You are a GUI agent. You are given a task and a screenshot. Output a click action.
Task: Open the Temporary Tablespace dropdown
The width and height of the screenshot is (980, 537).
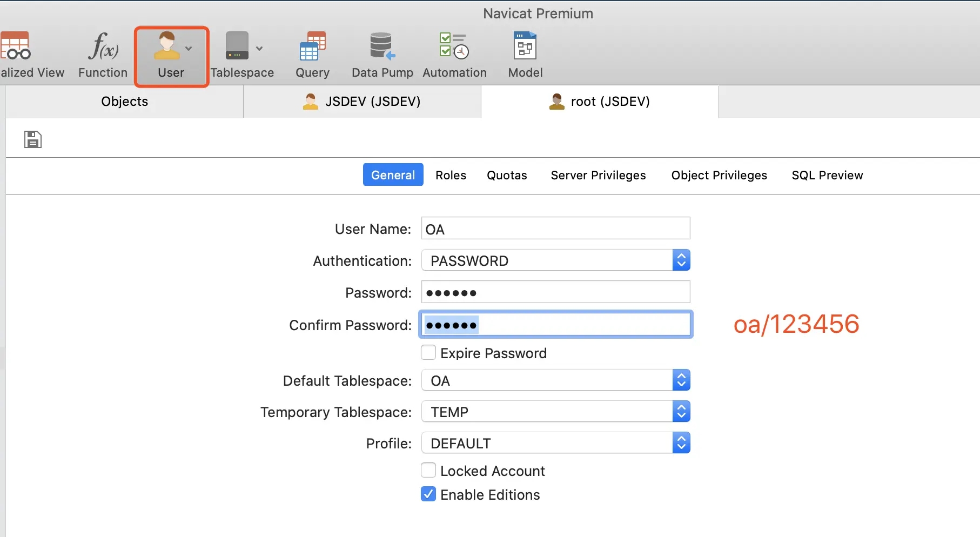pyautogui.click(x=555, y=412)
